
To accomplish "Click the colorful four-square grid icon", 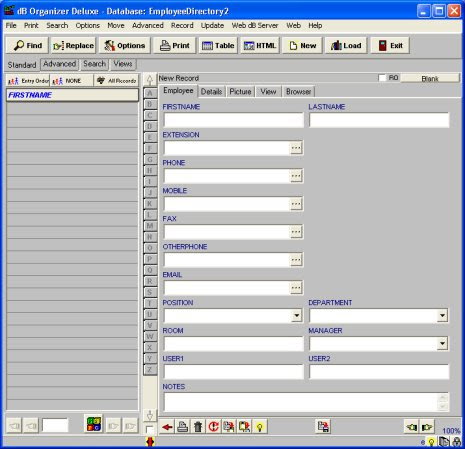I will click(x=94, y=424).
